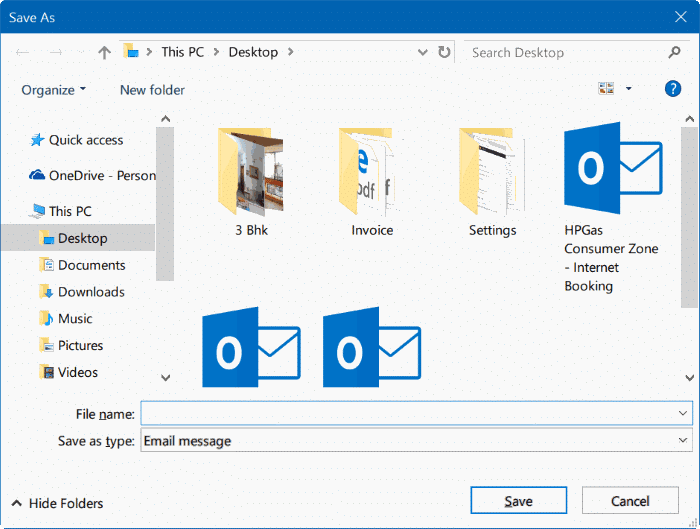
Task: Click the Save button
Action: pyautogui.click(x=518, y=500)
